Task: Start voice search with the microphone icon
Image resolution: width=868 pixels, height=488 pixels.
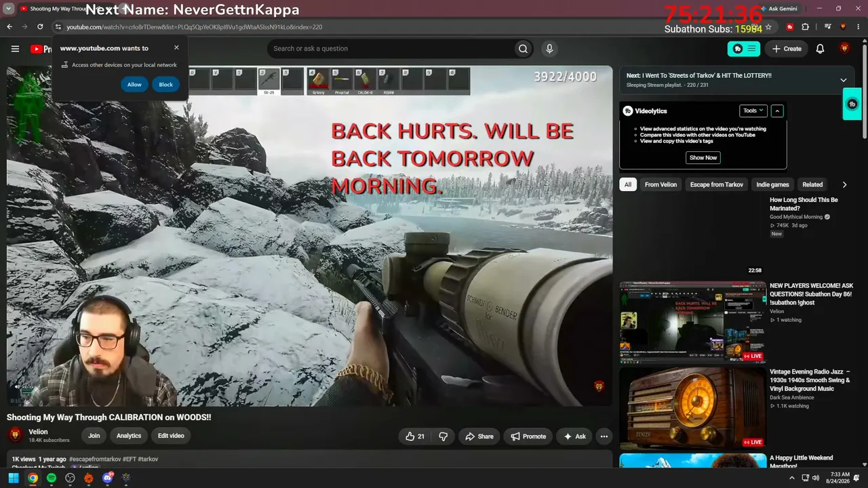Action: (x=549, y=49)
